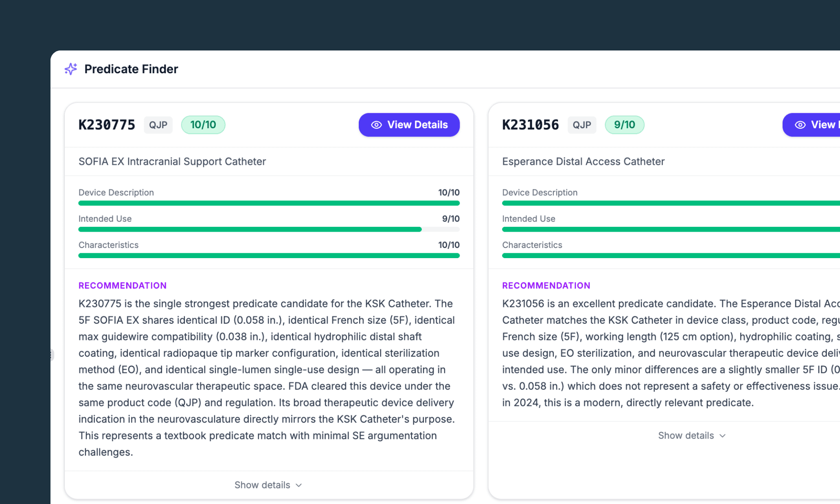Select the K231056 device number
The width and height of the screenshot is (840, 504).
(x=531, y=125)
